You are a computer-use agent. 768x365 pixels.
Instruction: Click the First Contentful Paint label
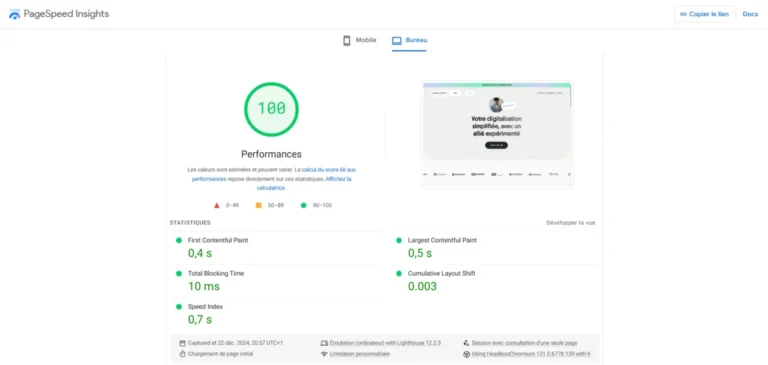218,240
